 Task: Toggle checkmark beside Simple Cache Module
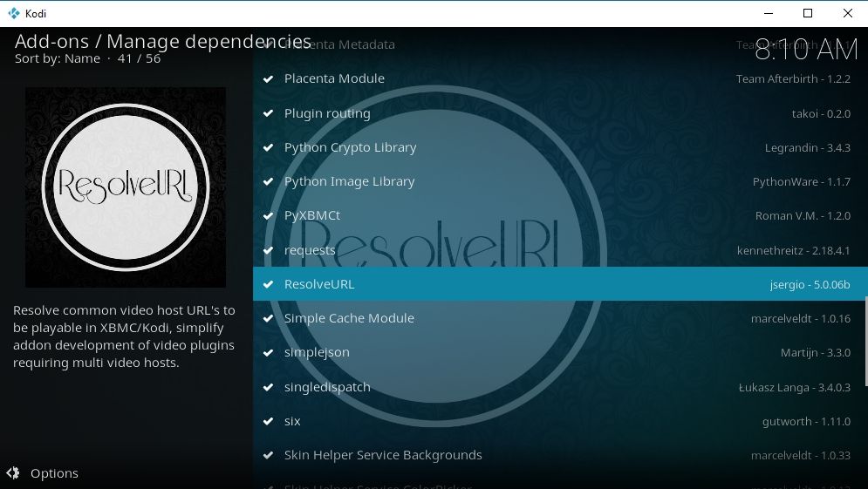269,319
